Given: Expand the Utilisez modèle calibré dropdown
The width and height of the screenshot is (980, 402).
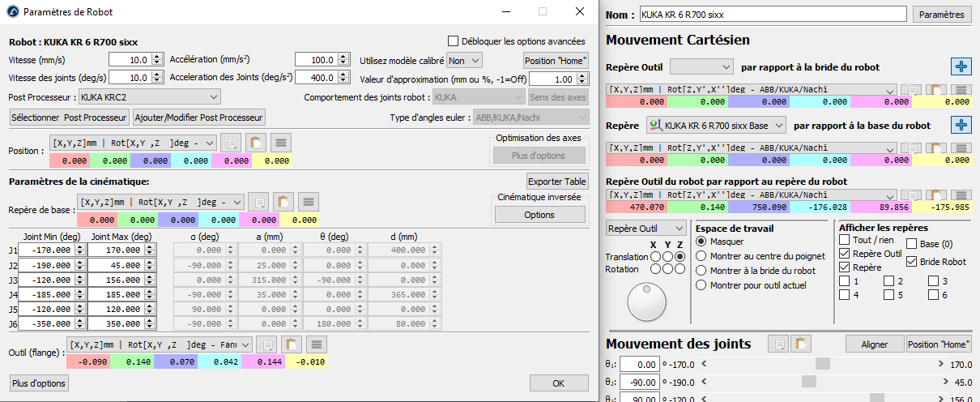Looking at the screenshot, I should point(464,61).
